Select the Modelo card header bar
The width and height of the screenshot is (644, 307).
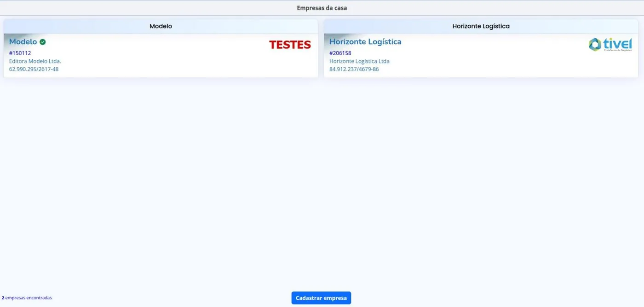point(161,26)
